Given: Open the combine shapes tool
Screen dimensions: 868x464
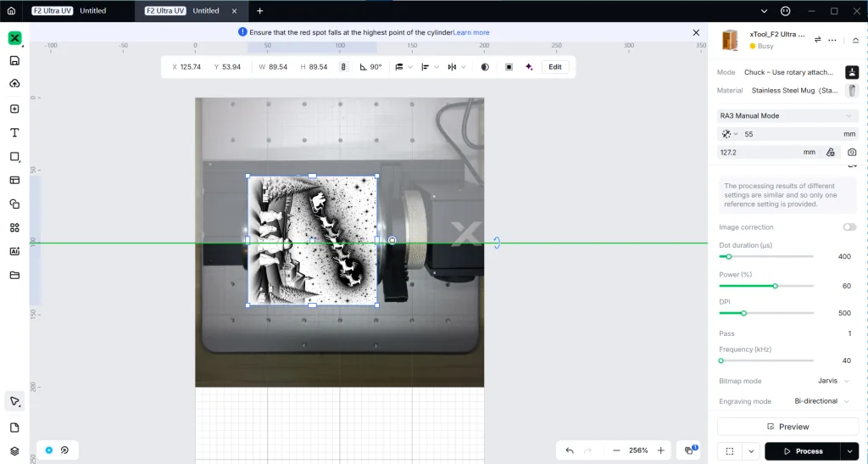Looking at the screenshot, I should click(15, 204).
